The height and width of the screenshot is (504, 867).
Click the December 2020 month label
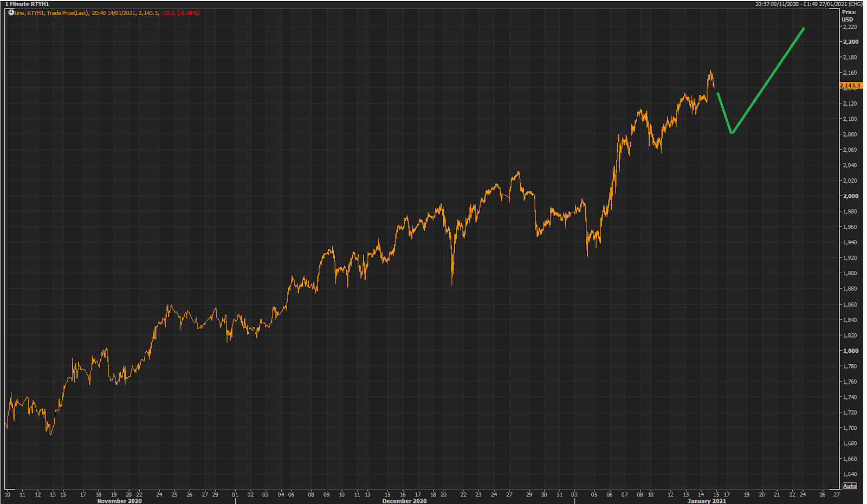(x=404, y=501)
